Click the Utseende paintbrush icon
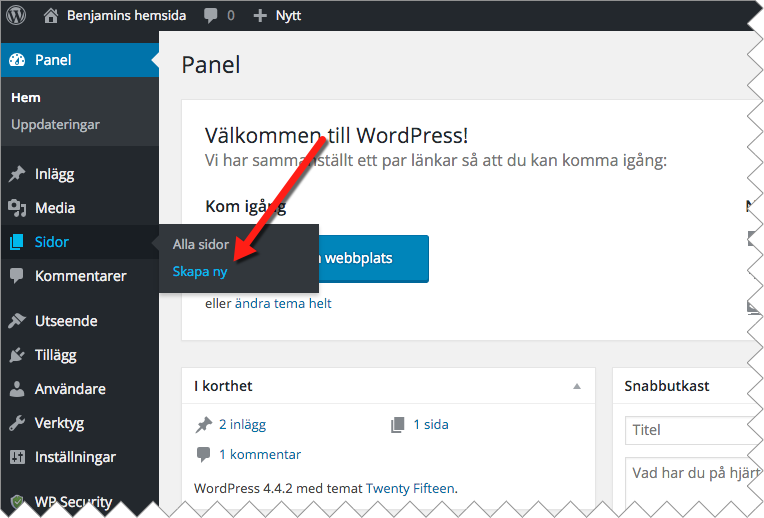 pyautogui.click(x=17, y=321)
